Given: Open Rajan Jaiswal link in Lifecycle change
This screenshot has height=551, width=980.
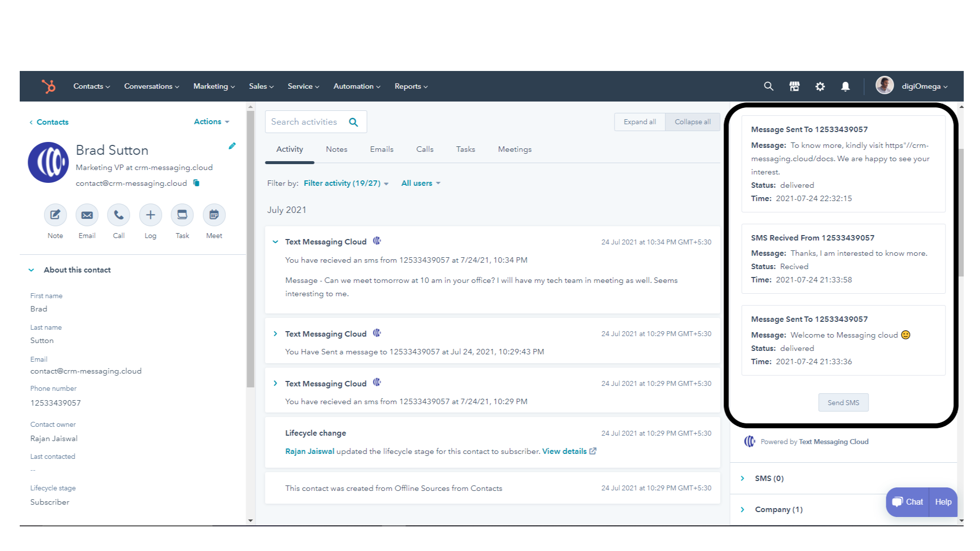Looking at the screenshot, I should [x=310, y=451].
